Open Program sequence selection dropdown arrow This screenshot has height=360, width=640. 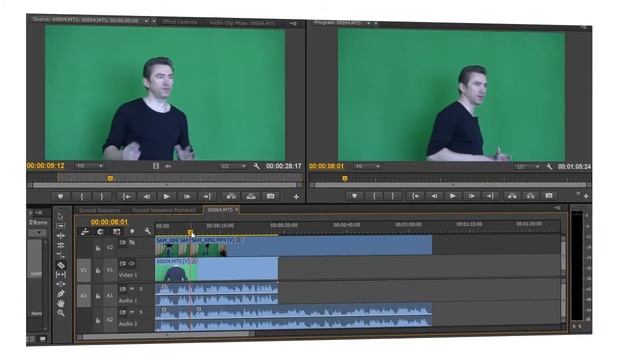[369, 23]
